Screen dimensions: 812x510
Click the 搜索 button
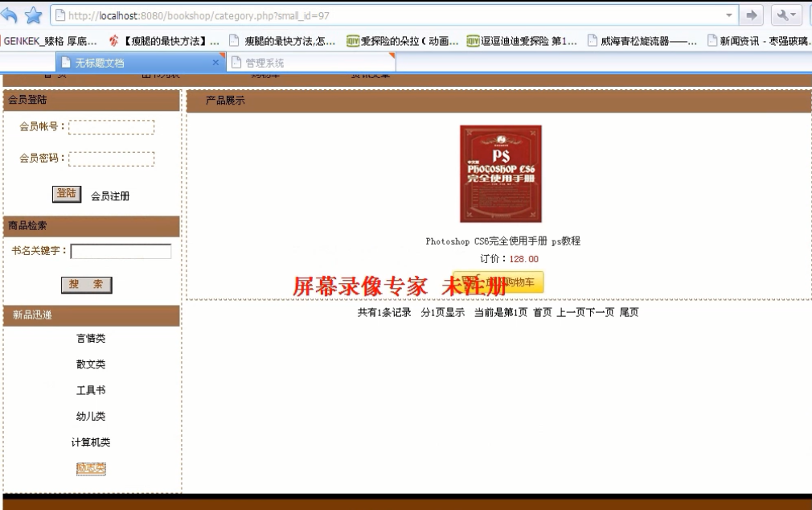click(87, 285)
